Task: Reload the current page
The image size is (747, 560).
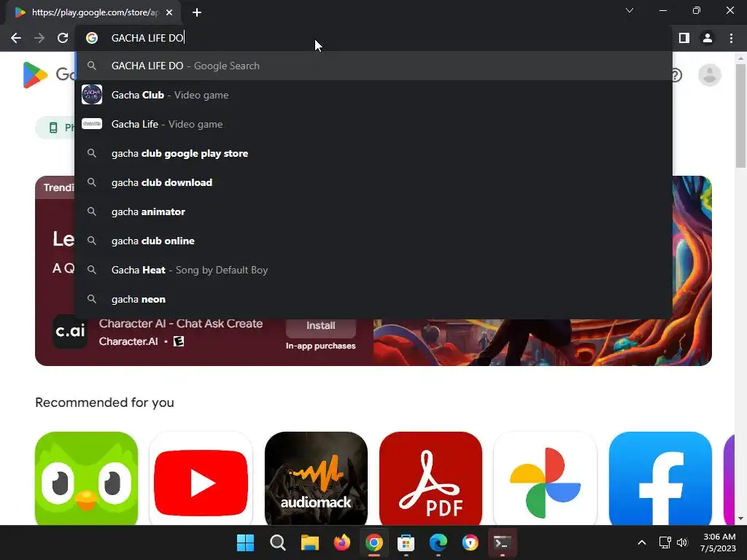Action: coord(63,38)
